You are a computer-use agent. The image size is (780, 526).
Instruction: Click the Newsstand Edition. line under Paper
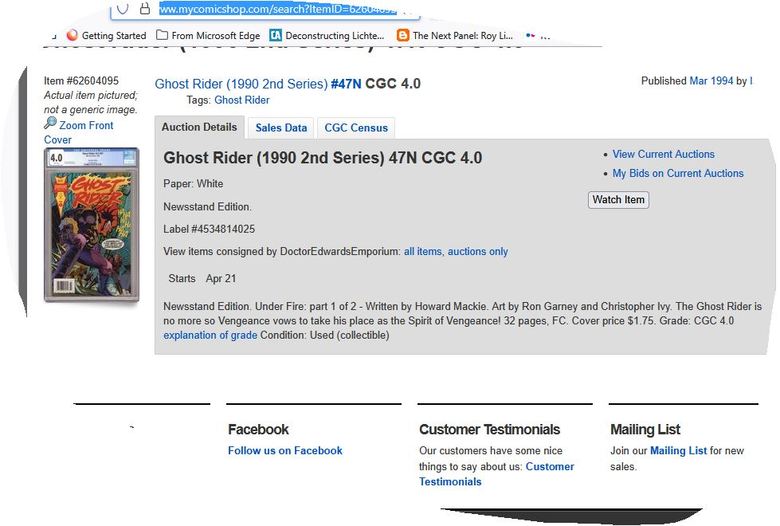tap(207, 207)
